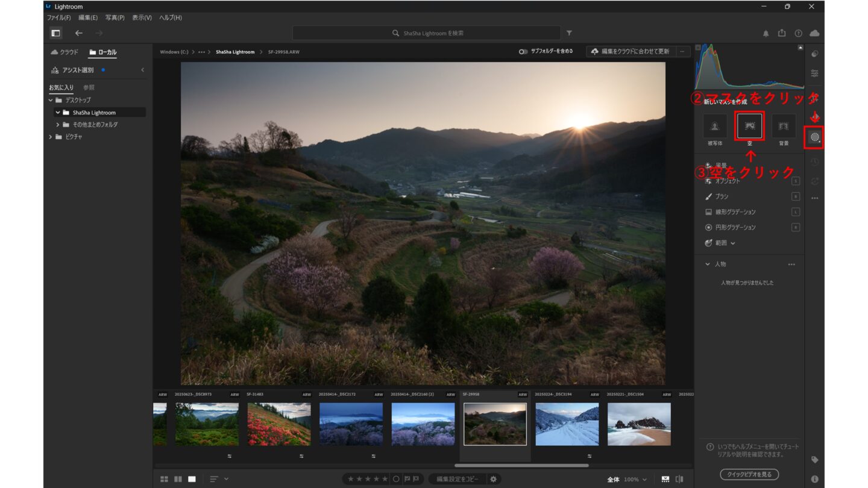Switch to the ローカル tab
Image resolution: width=868 pixels, height=488 pixels.
click(x=103, y=52)
